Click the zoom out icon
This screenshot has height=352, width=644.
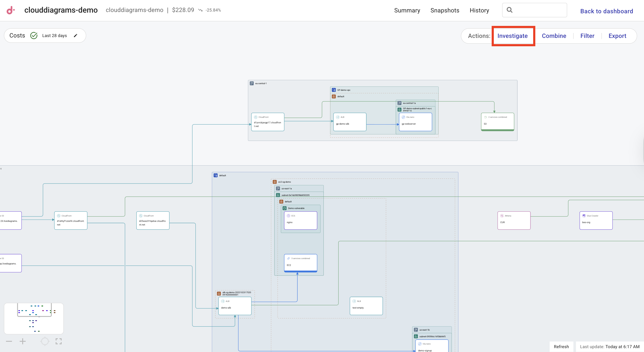(9, 341)
